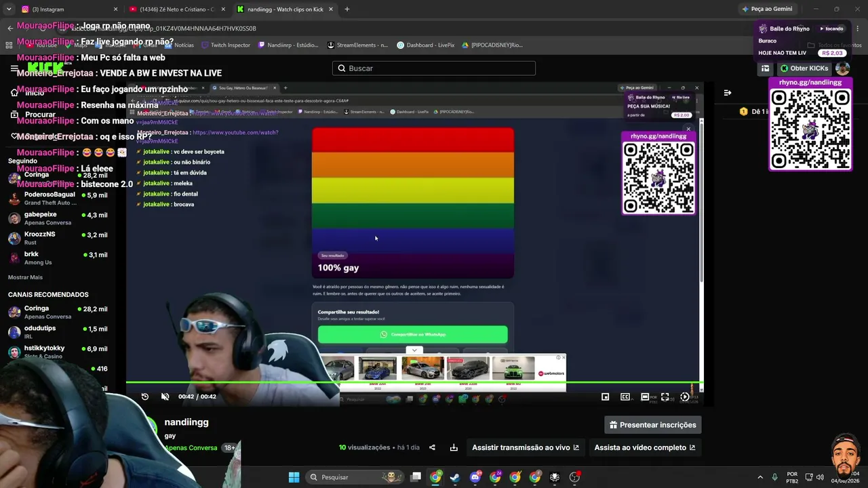Open the StreamElements bookmark
This screenshot has width=868, height=488.
357,45
